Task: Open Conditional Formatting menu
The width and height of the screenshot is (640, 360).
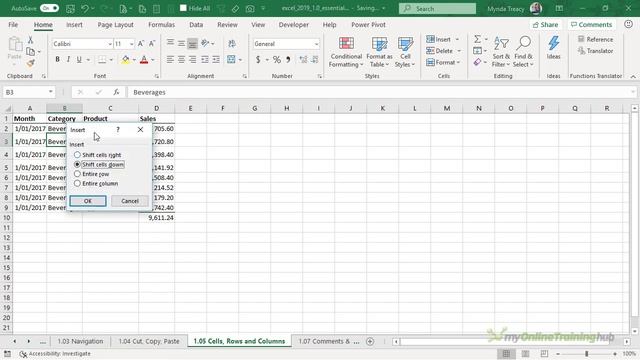Action: [x=346, y=52]
